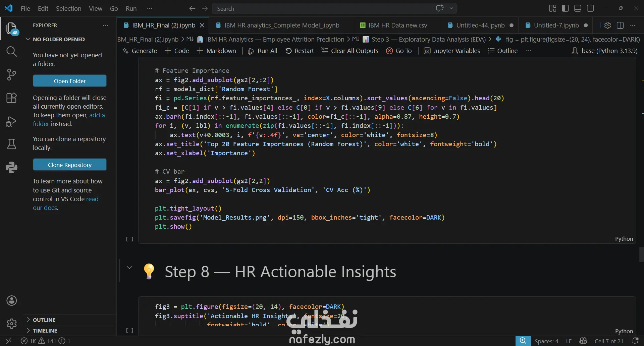Open the Python extension view
644x346 pixels.
(x=12, y=167)
